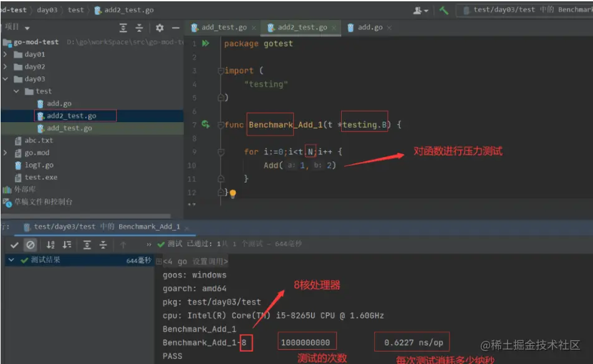Fold the import block at line 3
The width and height of the screenshot is (593, 364).
point(221,70)
